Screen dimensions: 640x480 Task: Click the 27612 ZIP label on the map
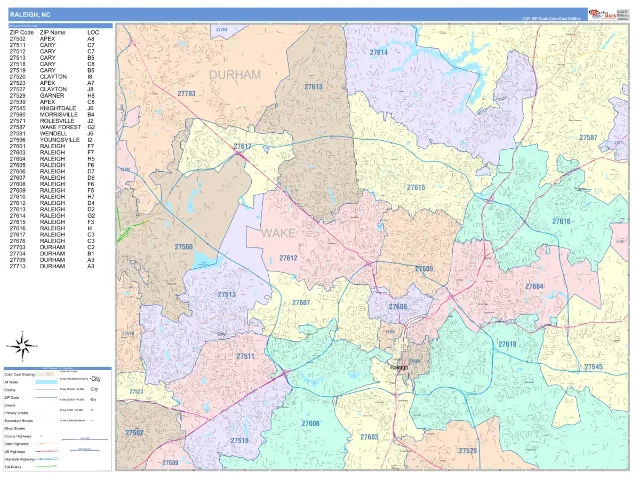tap(288, 258)
